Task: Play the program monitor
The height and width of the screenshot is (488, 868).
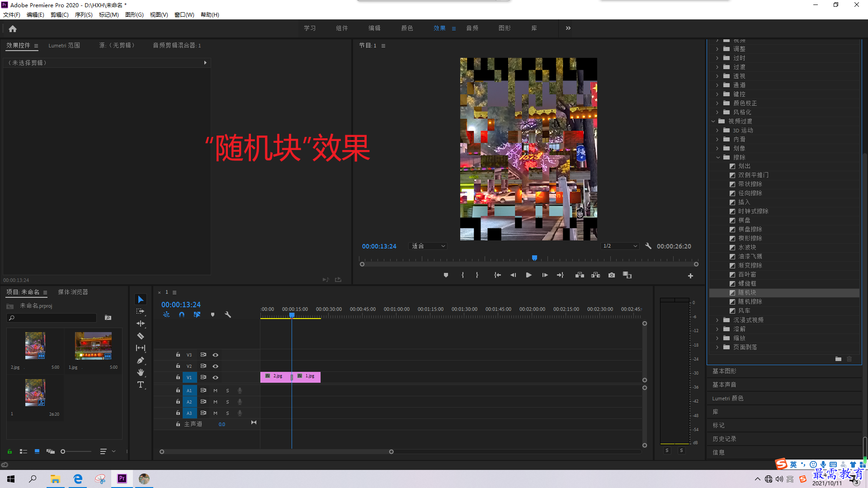Action: 528,275
